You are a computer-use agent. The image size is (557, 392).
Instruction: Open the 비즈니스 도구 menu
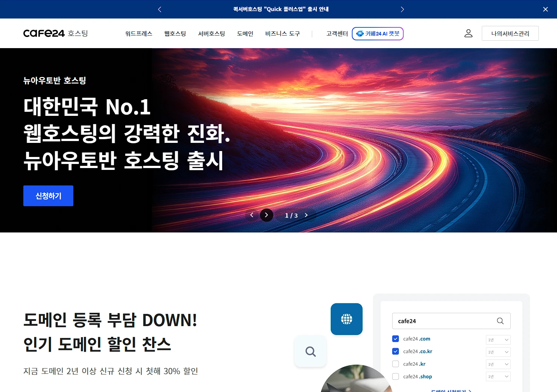pyautogui.click(x=283, y=34)
